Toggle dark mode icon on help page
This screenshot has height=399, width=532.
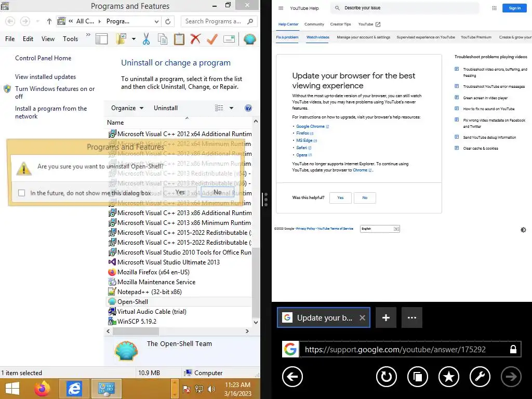point(523,230)
